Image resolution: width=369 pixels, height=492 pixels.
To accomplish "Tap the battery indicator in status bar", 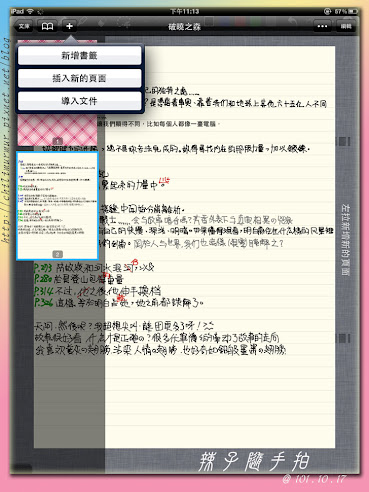I will pyautogui.click(x=353, y=11).
